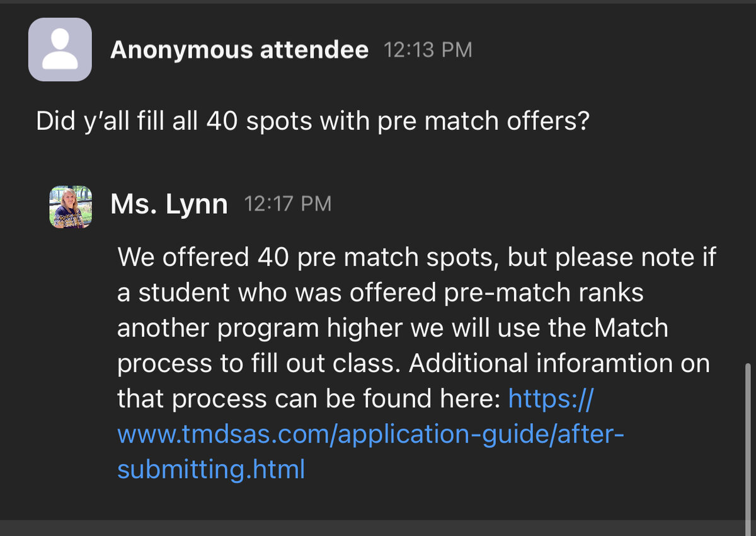Click the phrase 'that process can be found here'

pyautogui.click(x=309, y=399)
